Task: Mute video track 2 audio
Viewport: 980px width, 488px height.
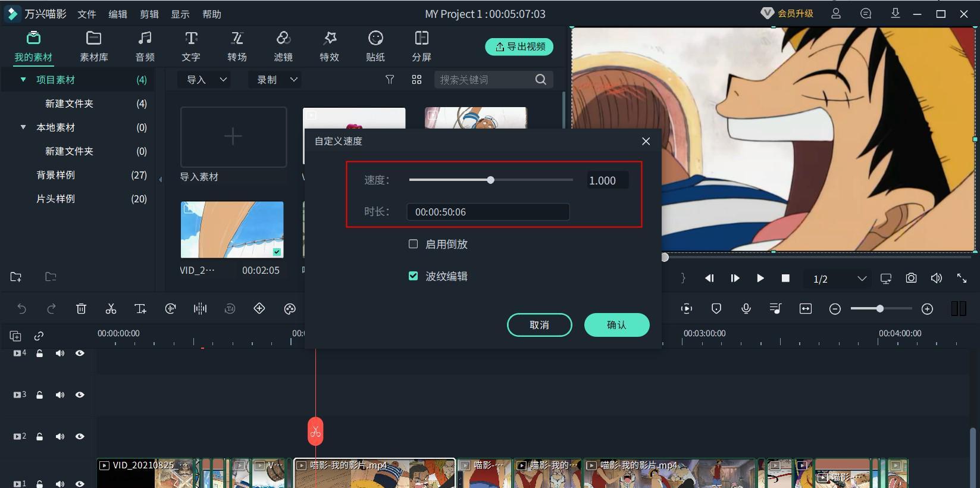Action: coord(60,437)
